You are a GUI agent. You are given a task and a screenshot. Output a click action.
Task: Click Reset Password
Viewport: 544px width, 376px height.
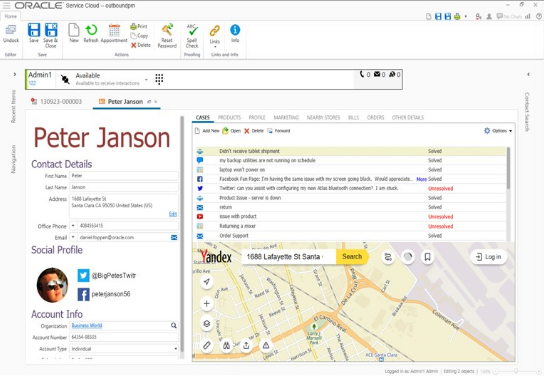pyautogui.click(x=167, y=35)
